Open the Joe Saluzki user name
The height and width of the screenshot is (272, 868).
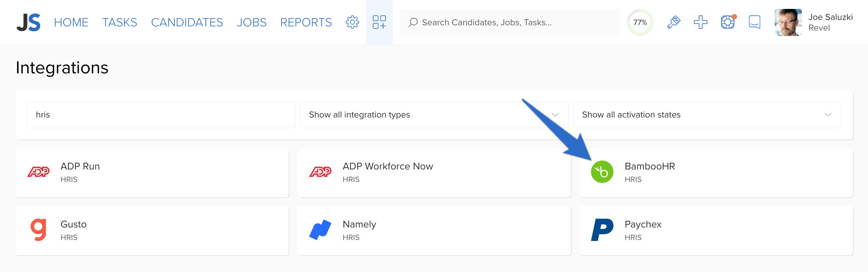(x=830, y=17)
